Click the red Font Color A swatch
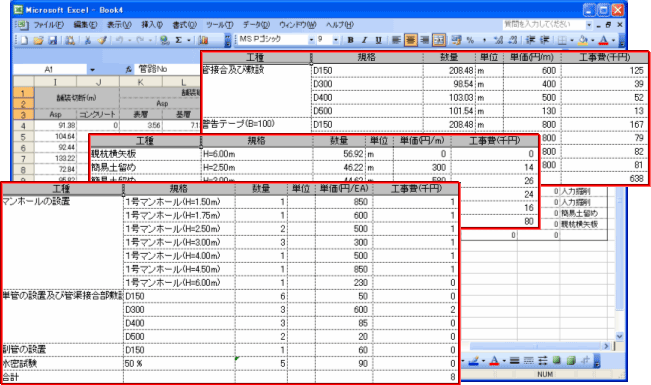Screen dimensions: 651x385 (x=604, y=40)
